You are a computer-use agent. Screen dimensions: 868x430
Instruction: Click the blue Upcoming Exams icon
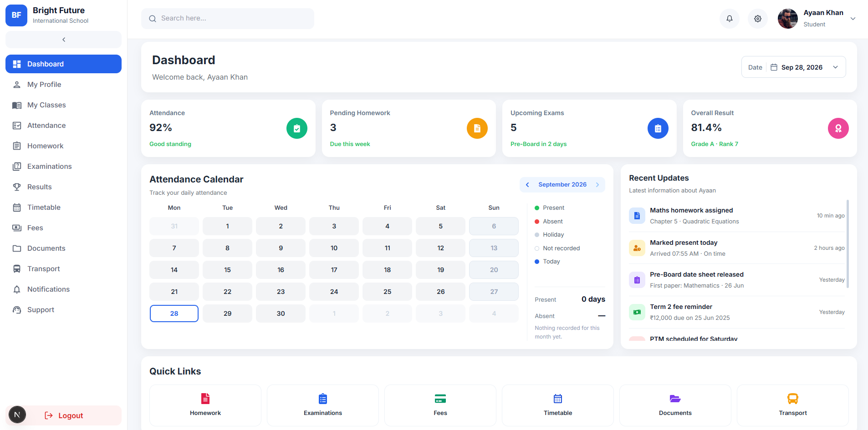pyautogui.click(x=658, y=128)
